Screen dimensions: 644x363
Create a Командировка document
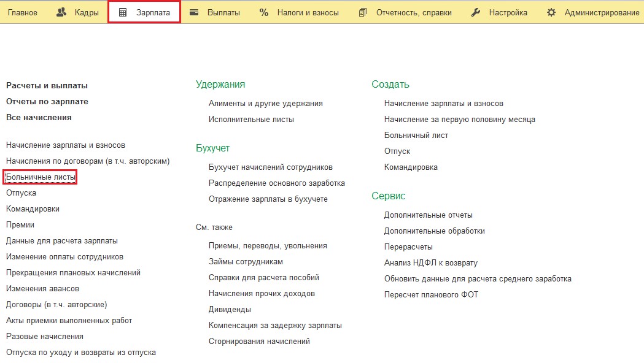coord(411,167)
